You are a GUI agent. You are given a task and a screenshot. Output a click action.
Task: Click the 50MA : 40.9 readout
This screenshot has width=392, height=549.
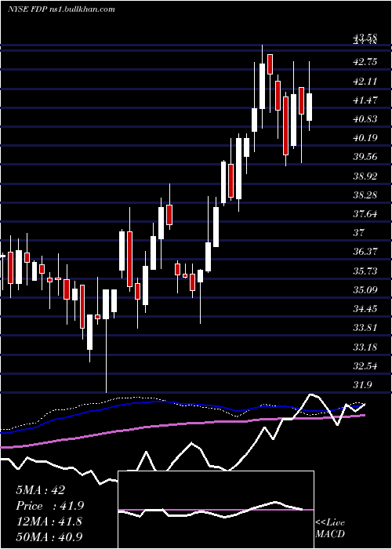pos(49,537)
